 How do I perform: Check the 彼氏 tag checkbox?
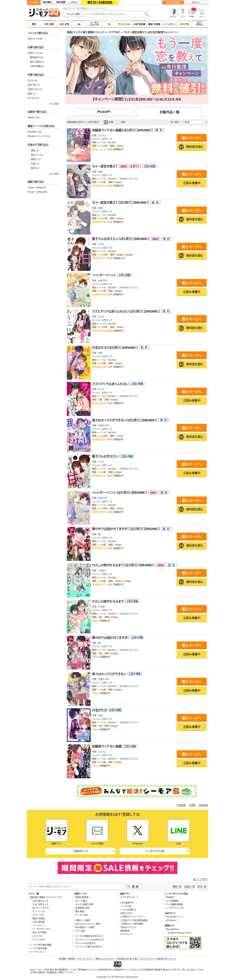click(29, 168)
